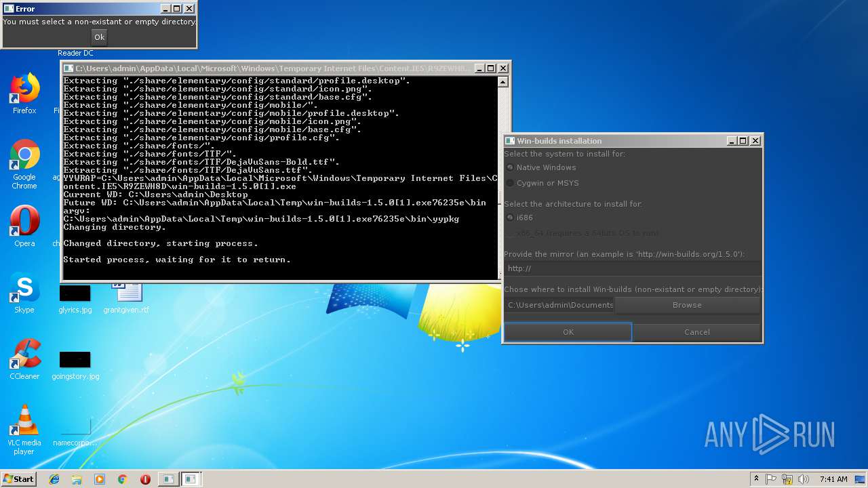Choose the i686 architecture
Image resolution: width=868 pixels, height=488 pixels.
click(519, 218)
